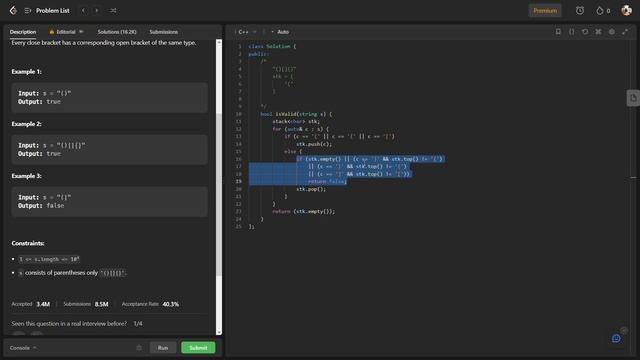This screenshot has height=360, width=640.
Task: Click the Run button
Action: click(163, 348)
